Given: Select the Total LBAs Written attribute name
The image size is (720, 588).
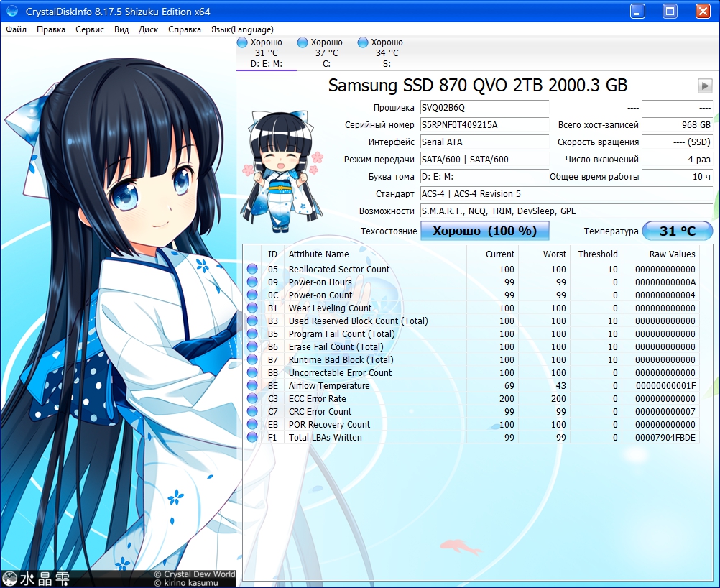Looking at the screenshot, I should tap(325, 437).
